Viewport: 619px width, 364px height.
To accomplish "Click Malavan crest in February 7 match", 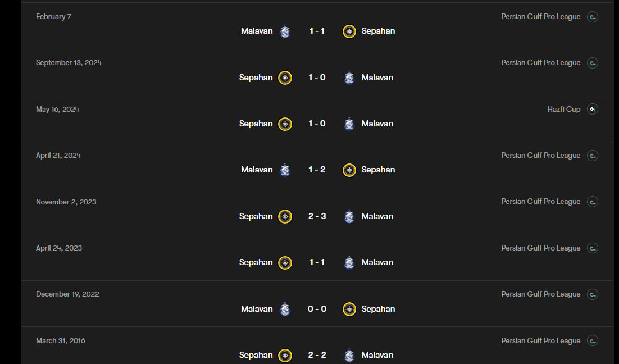I will click(x=285, y=31).
